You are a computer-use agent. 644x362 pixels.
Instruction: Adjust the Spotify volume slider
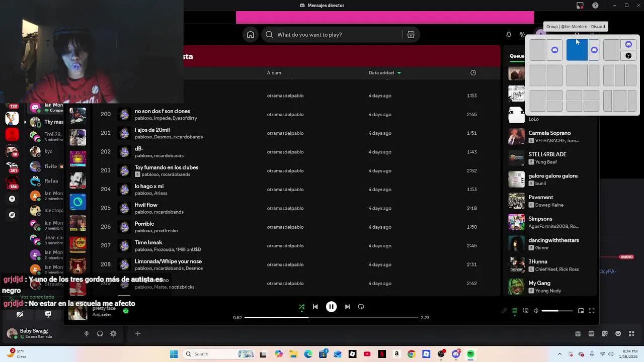click(x=557, y=311)
